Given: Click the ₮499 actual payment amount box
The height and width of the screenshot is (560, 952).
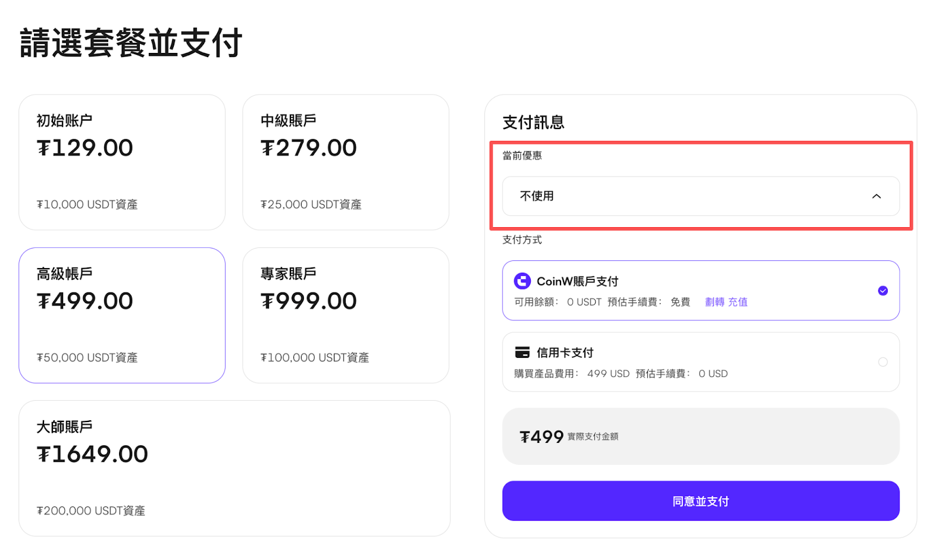Looking at the screenshot, I should coord(700,436).
